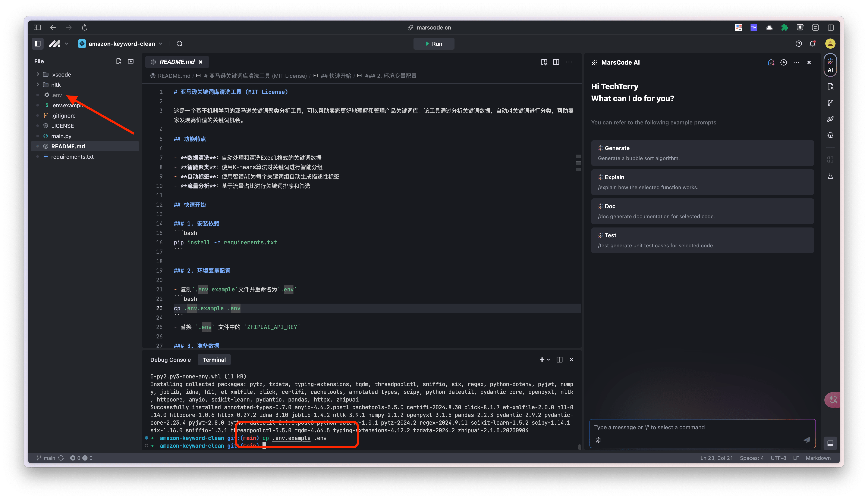Expand the .vscode folder
This screenshot has height=499, width=868.
38,74
